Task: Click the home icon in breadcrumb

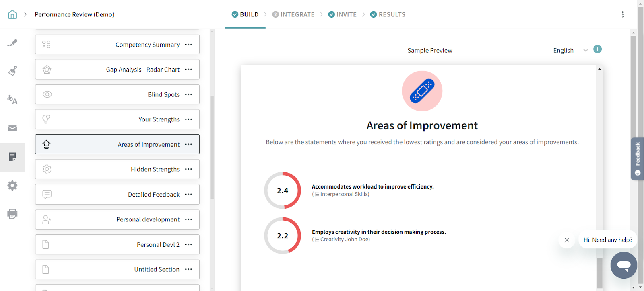Action: tap(12, 14)
